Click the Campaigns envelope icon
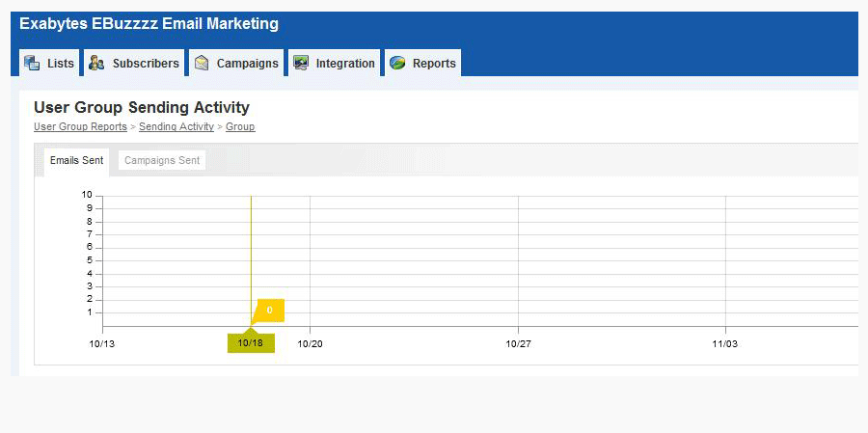The height and width of the screenshot is (433, 868). click(202, 63)
